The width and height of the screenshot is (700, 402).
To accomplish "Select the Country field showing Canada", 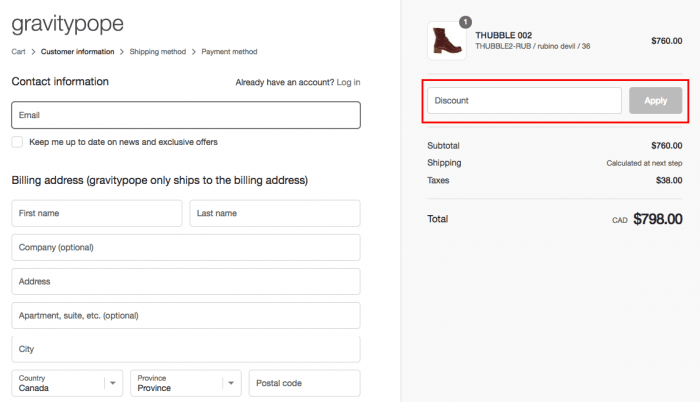I will [x=67, y=383].
